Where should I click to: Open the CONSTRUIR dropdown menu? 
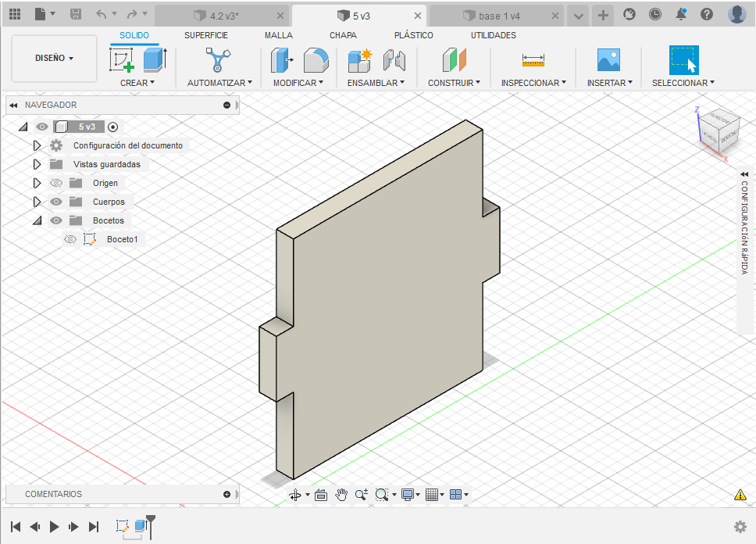point(455,83)
